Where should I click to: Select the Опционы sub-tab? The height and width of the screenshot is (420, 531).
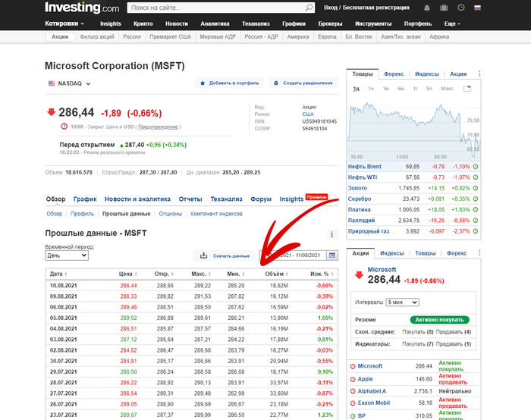point(171,214)
